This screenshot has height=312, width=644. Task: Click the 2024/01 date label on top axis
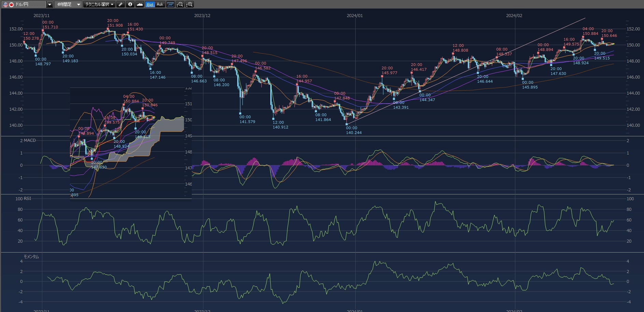(x=355, y=16)
